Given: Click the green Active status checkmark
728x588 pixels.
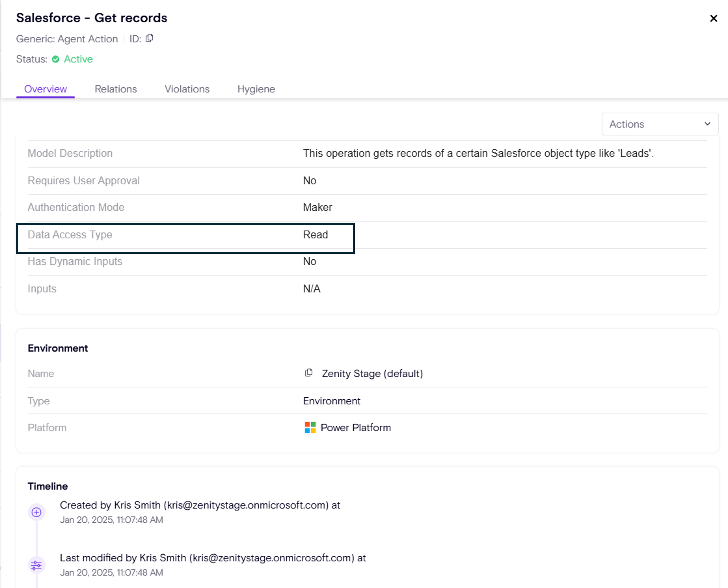Looking at the screenshot, I should [56, 59].
